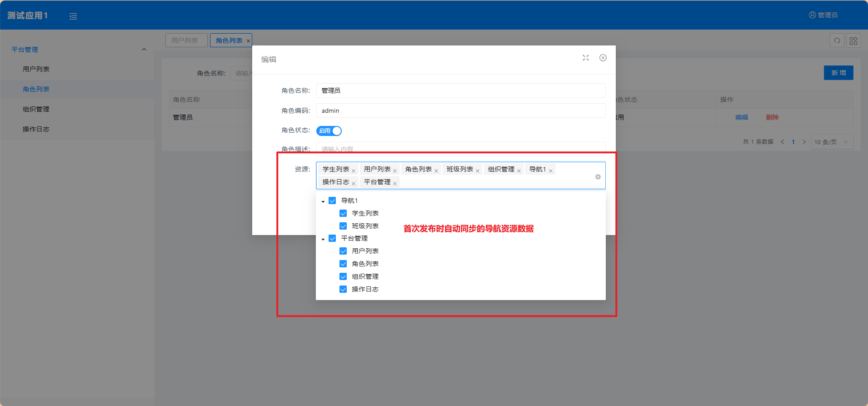Uncheck the 学生列表 checkbox in tree

point(343,213)
